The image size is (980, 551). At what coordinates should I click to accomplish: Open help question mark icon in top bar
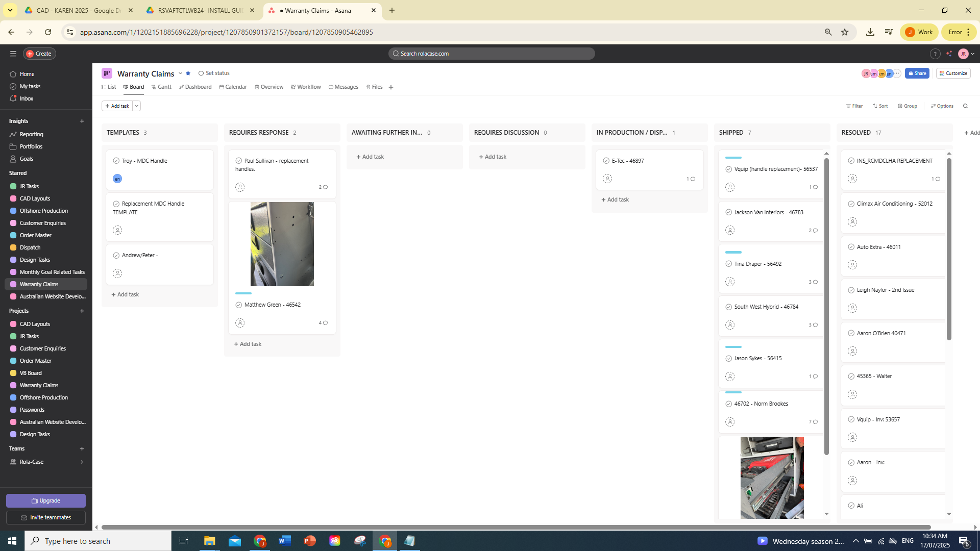[x=935, y=54]
